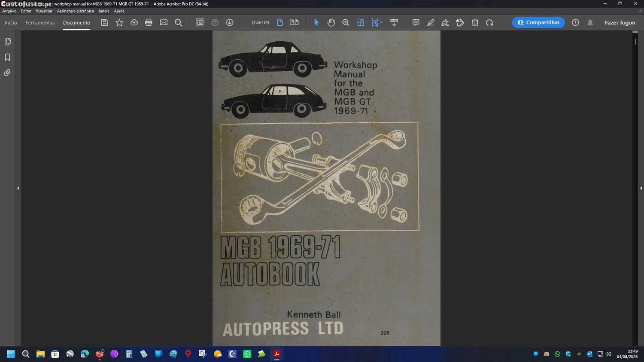Screen dimensions: 644x362
Task: Open the edit PDF tool in the toolbar
Action: [460, 22]
